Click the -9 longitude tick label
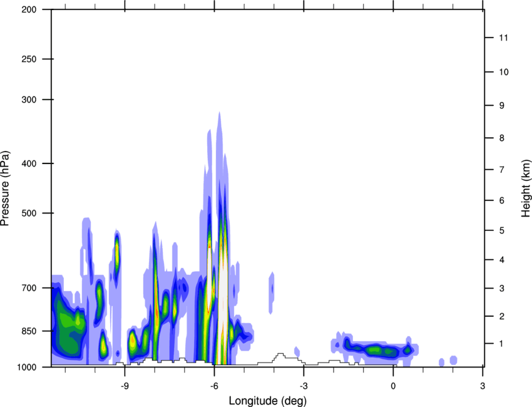This screenshot has width=532, height=407. pyautogui.click(x=125, y=386)
